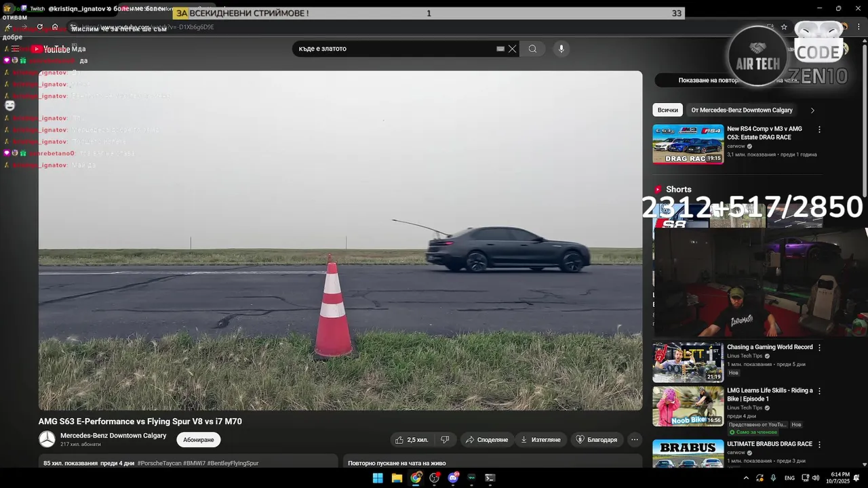Open options for RS4 Comp drag race video
Screen dimensions: 868x488
819,129
